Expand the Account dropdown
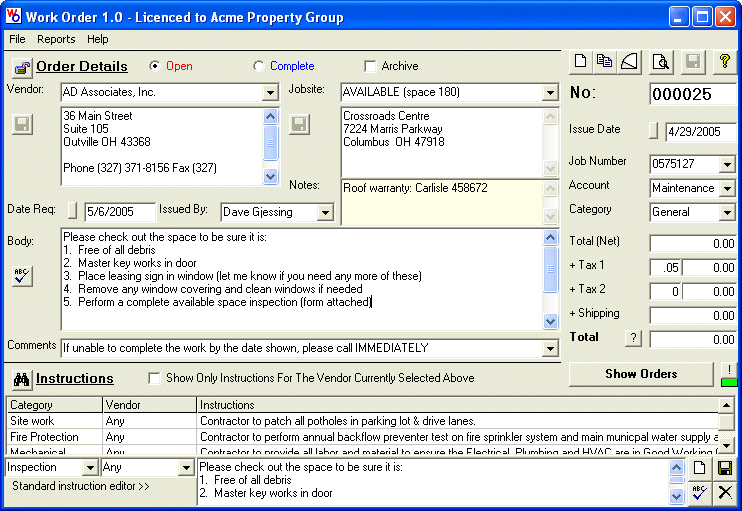The width and height of the screenshot is (742, 511). click(727, 188)
